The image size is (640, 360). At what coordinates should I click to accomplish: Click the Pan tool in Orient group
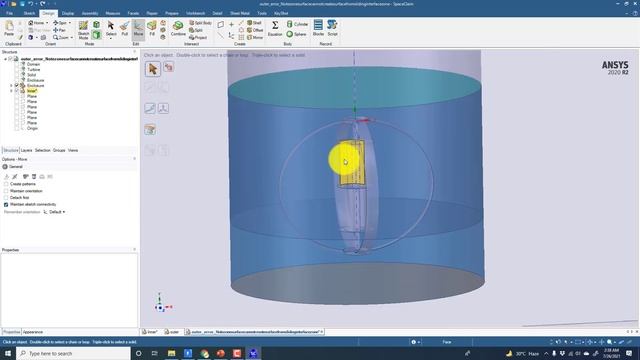(60, 30)
